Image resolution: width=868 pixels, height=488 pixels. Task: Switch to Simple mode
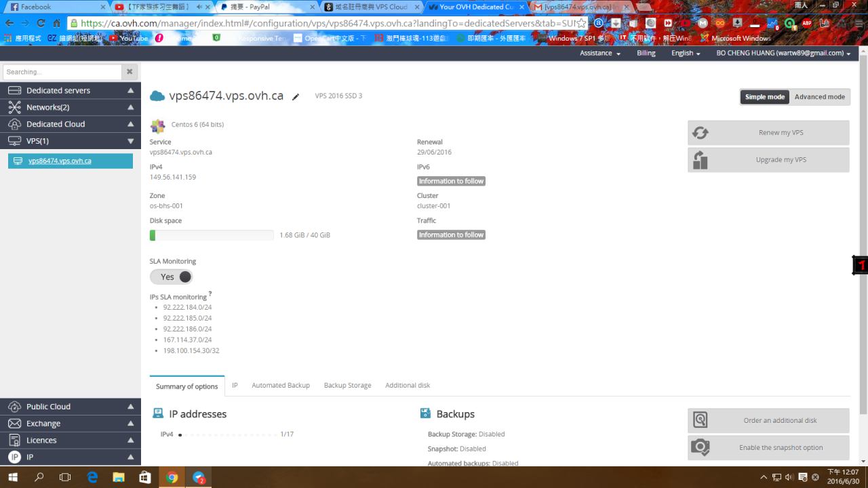(764, 97)
